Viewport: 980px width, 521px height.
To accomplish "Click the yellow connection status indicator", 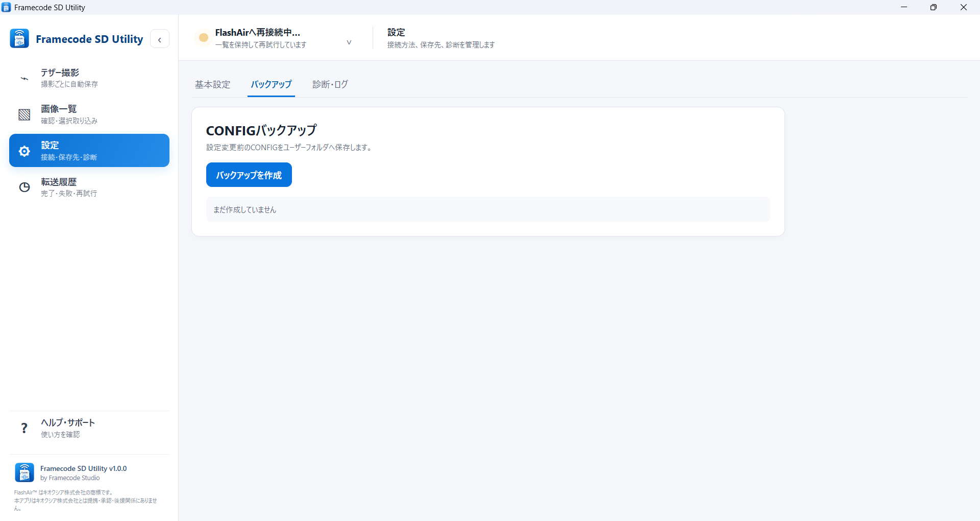I will click(204, 37).
